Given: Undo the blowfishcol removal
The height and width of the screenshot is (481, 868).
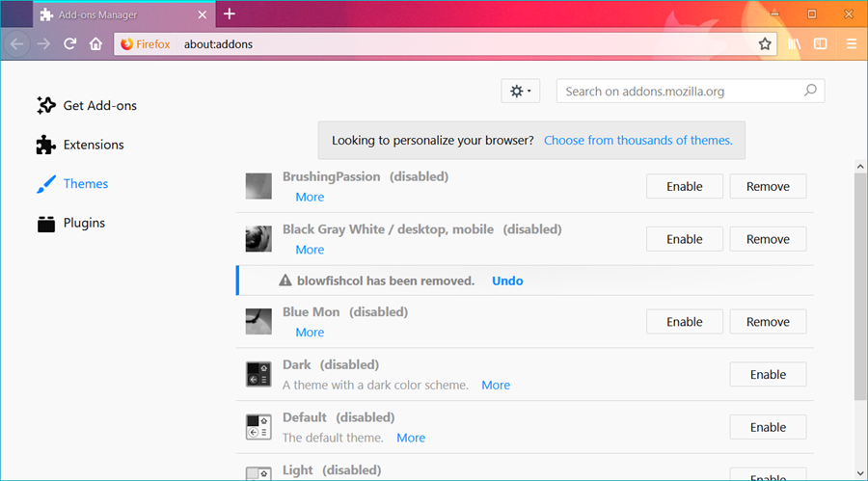Looking at the screenshot, I should (507, 281).
